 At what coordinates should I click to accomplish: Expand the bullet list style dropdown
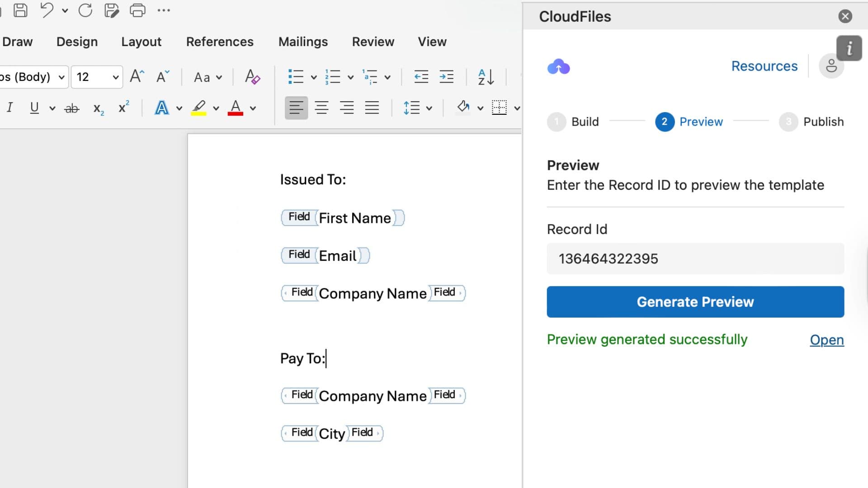pos(313,77)
